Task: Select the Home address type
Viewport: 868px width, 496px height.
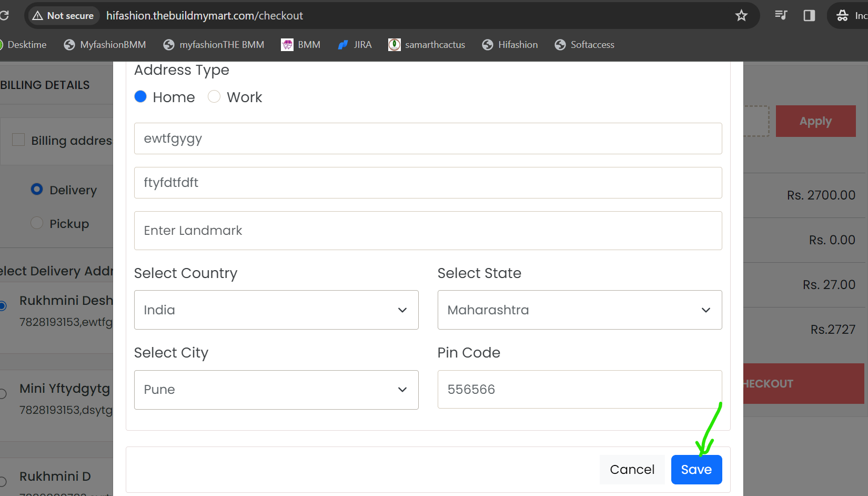Action: tap(140, 96)
